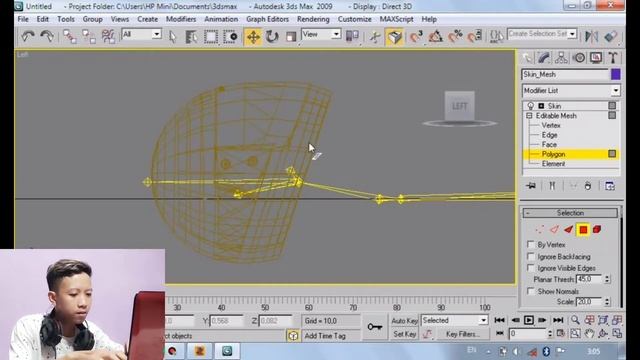Click the Planar Thresh value field
This screenshot has width=640, height=360.
click(x=589, y=279)
